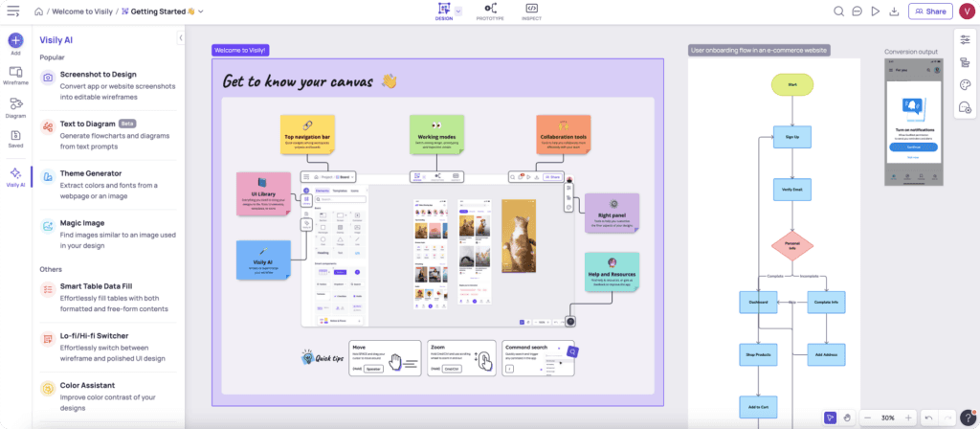980x429 pixels.
Task: Click the Text to Diagram icon
Action: (x=48, y=127)
